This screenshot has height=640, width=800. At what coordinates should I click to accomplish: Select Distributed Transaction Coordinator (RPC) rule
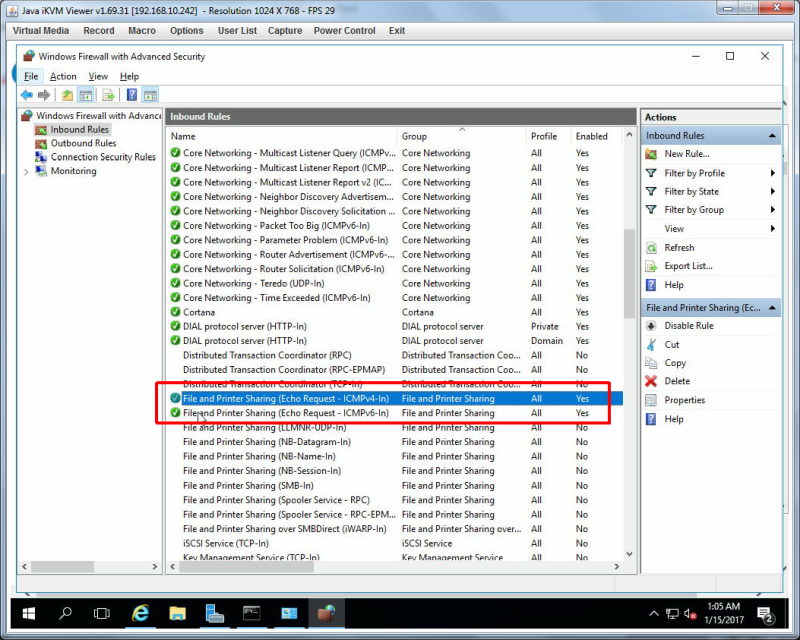coord(395,355)
